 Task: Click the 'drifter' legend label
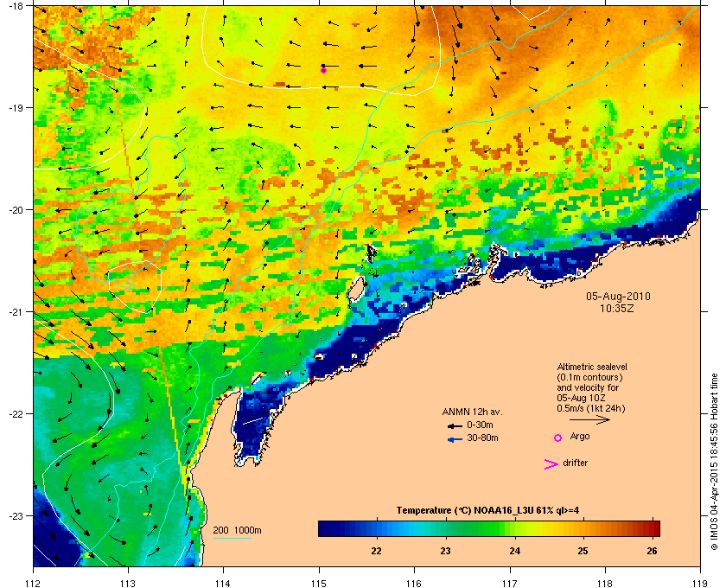(x=575, y=463)
